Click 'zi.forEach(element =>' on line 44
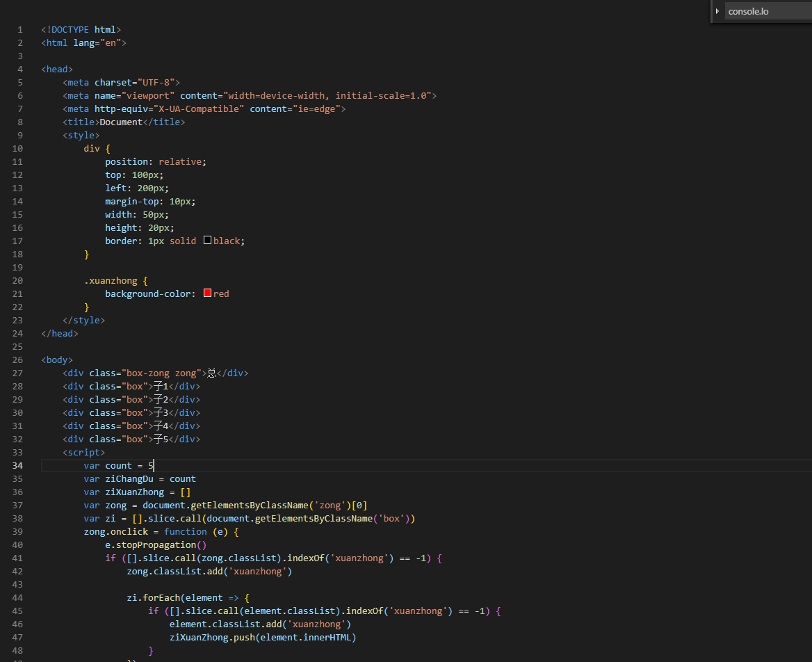This screenshot has width=812, height=662. [x=183, y=598]
